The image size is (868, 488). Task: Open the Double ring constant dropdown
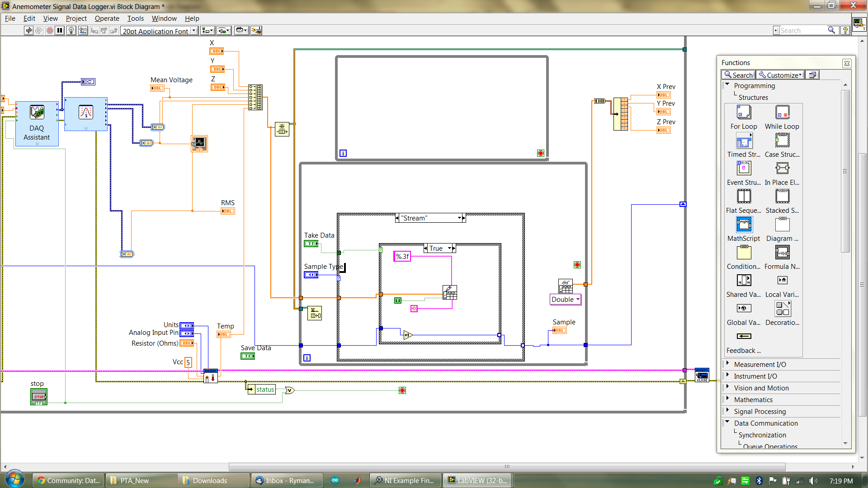pyautogui.click(x=578, y=299)
